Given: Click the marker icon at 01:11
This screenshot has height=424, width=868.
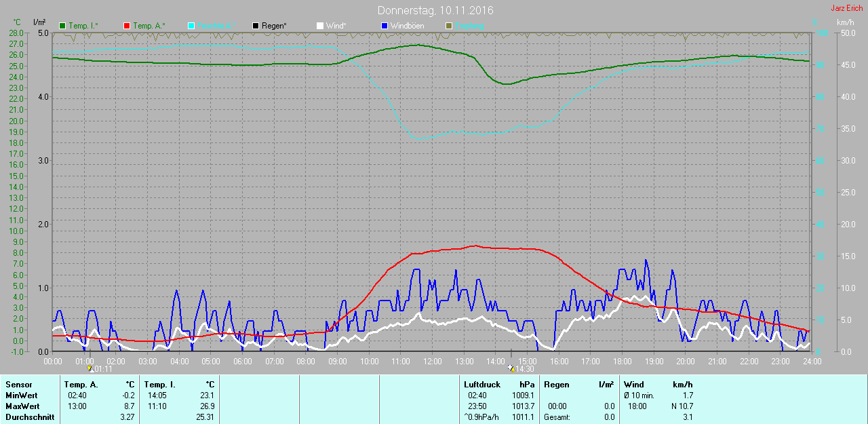Looking at the screenshot, I should [x=90, y=368].
